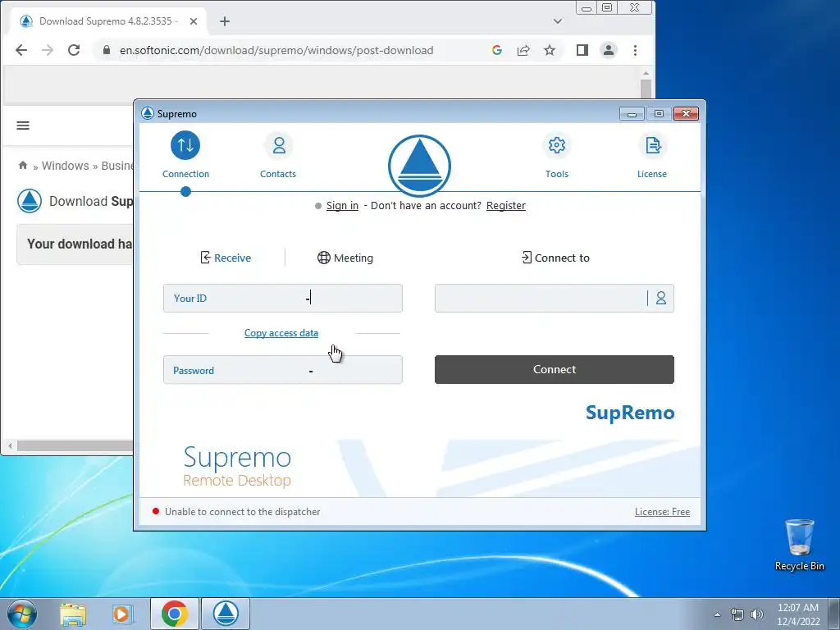The image size is (840, 630).
Task: Click the Softonic home breadcrumb icon
Action: [x=22, y=165]
